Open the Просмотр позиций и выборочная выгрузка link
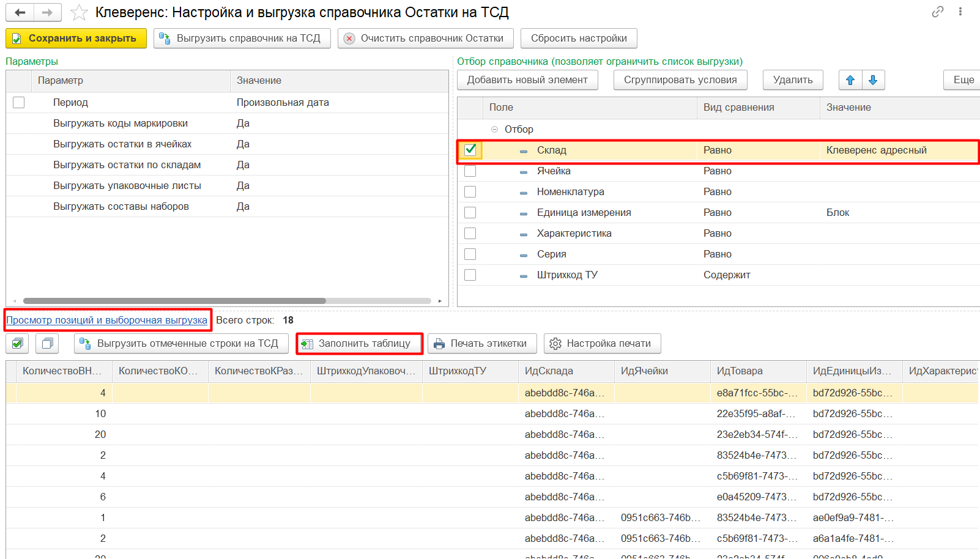This screenshot has width=980, height=559. 107,320
